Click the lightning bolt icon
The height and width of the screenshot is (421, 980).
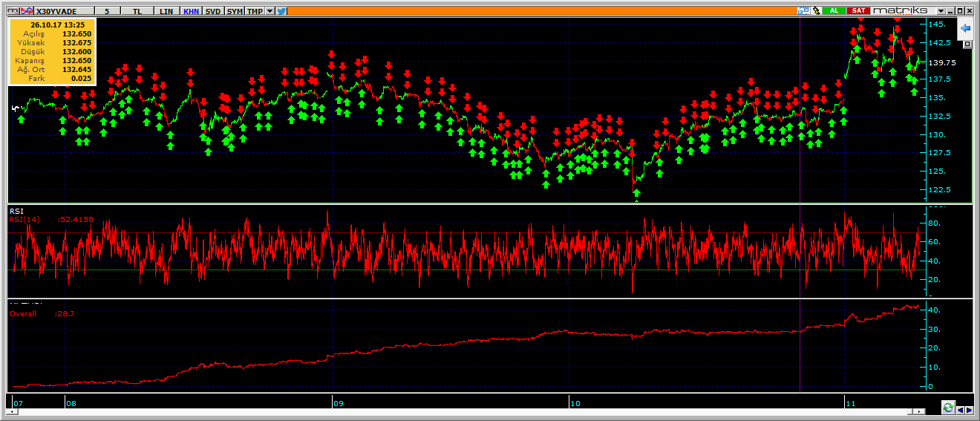tap(817, 11)
